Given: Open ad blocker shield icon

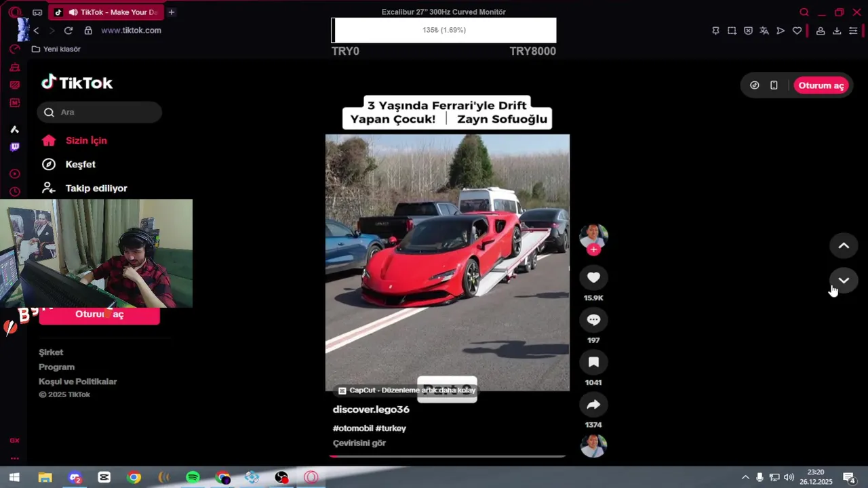Looking at the screenshot, I should 748,30.
